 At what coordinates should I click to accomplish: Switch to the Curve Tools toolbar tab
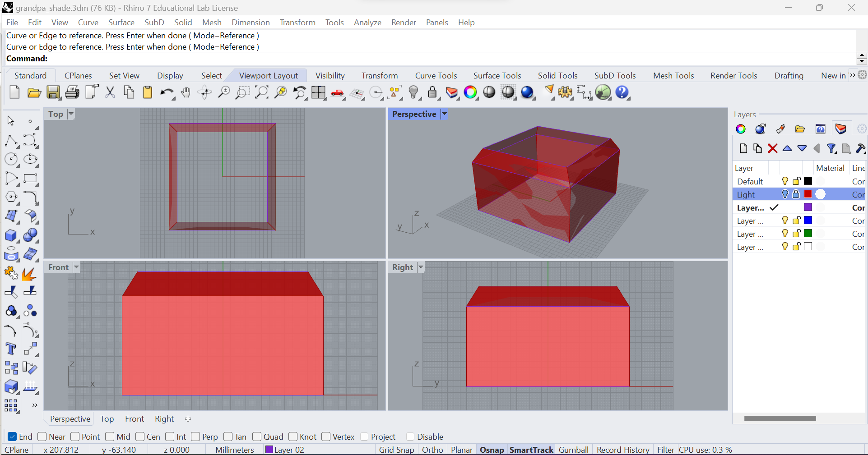(x=436, y=76)
